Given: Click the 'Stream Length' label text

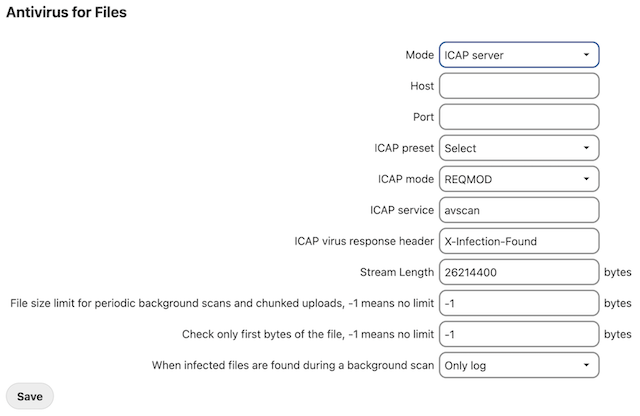Looking at the screenshot, I should pos(396,272).
